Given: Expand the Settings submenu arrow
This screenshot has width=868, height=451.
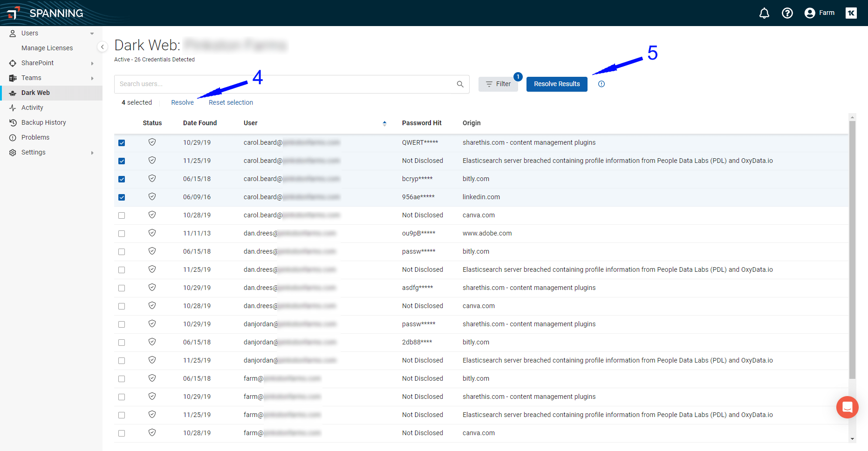Looking at the screenshot, I should [92, 153].
